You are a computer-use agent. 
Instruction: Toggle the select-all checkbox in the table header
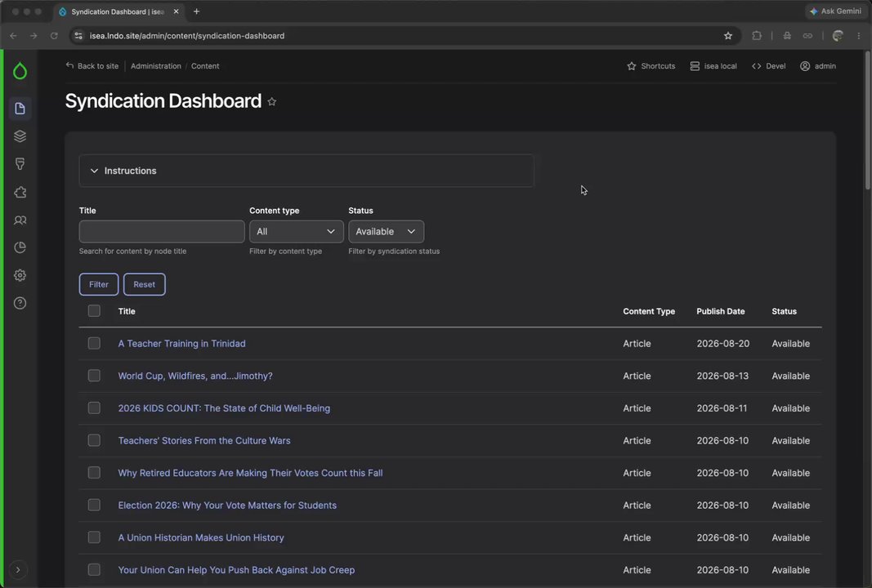click(x=94, y=310)
